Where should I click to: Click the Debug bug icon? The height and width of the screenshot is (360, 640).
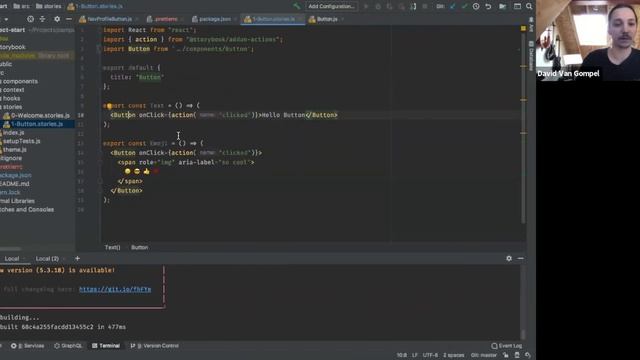pyautogui.click(x=378, y=7)
